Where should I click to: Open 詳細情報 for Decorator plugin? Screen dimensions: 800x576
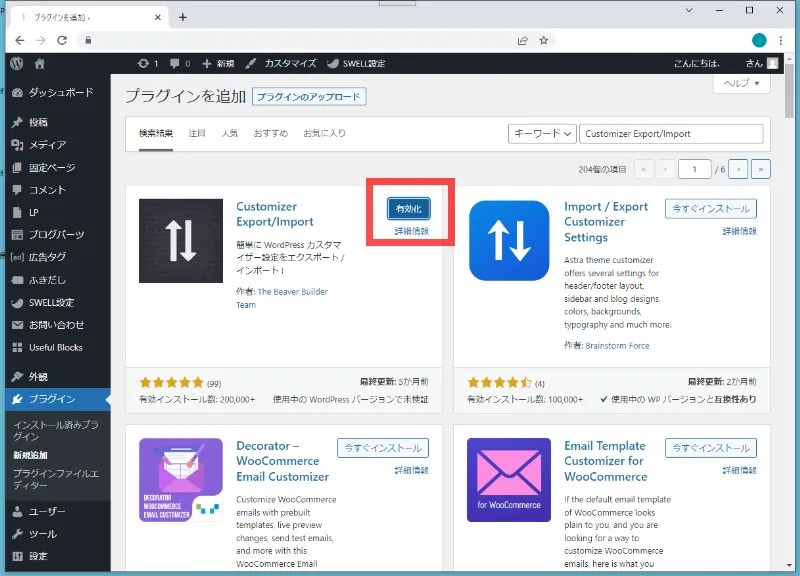[x=412, y=470]
